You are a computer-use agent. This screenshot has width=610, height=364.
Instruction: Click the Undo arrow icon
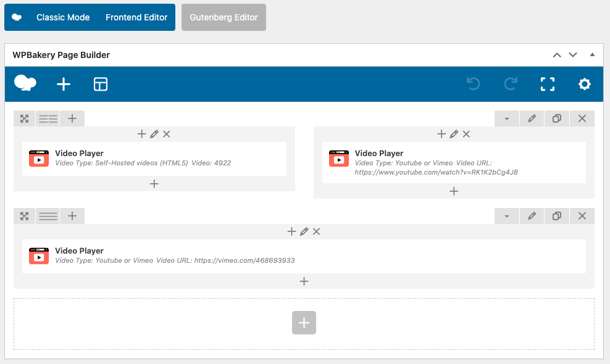(474, 84)
